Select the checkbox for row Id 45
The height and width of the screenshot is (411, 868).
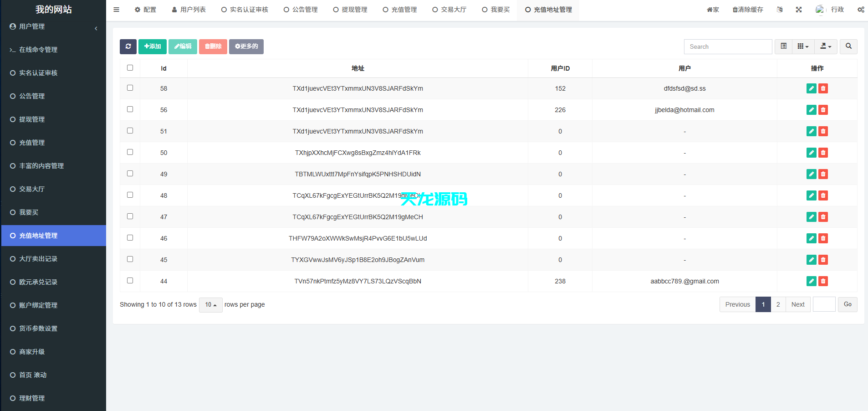[x=130, y=259]
